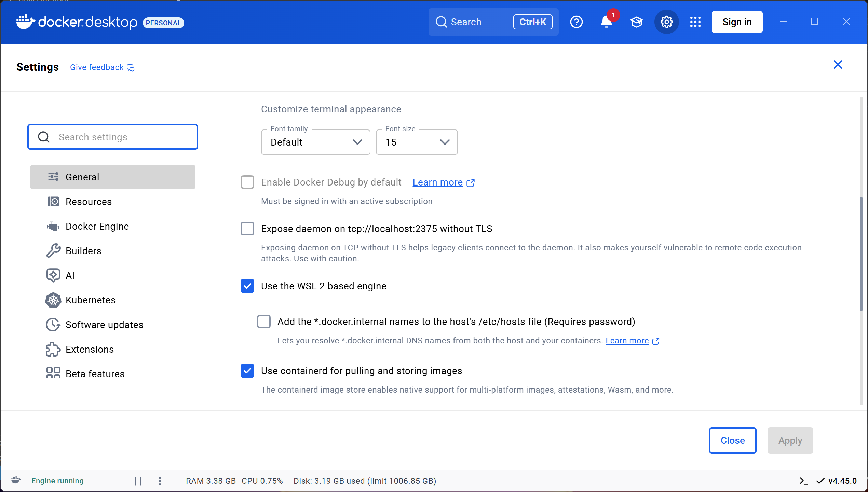Click the RAM 3.38 GB status entry

coord(211,481)
